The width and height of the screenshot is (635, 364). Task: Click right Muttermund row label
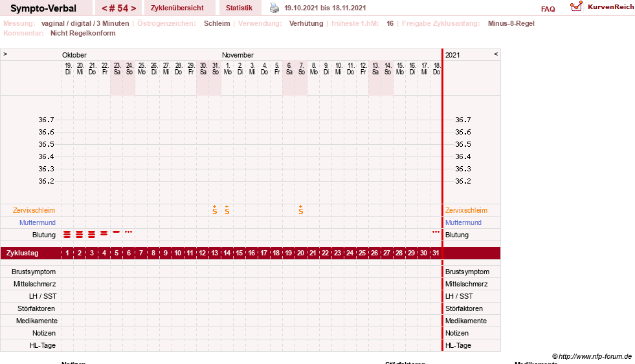click(463, 222)
